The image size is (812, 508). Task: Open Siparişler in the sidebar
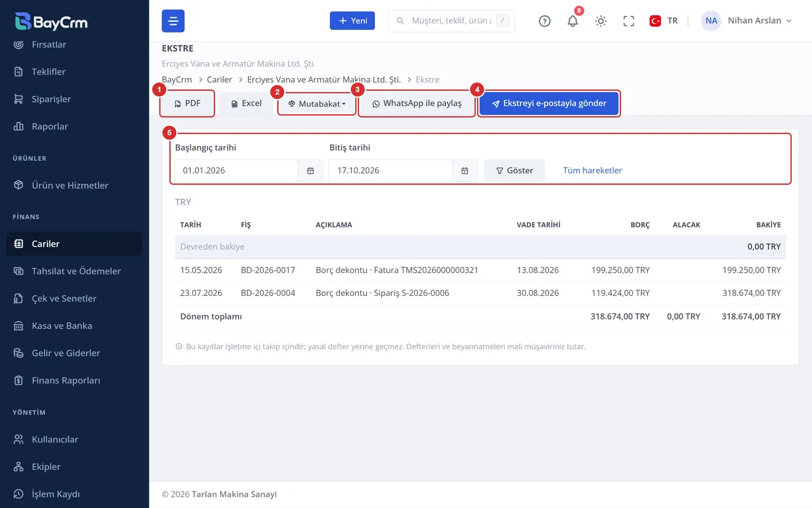click(51, 99)
